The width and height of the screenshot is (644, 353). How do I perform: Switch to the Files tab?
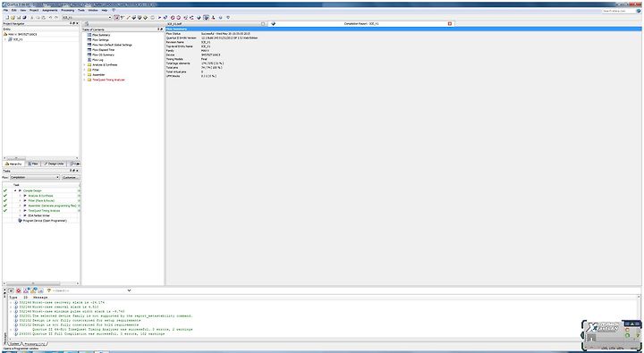33,164
